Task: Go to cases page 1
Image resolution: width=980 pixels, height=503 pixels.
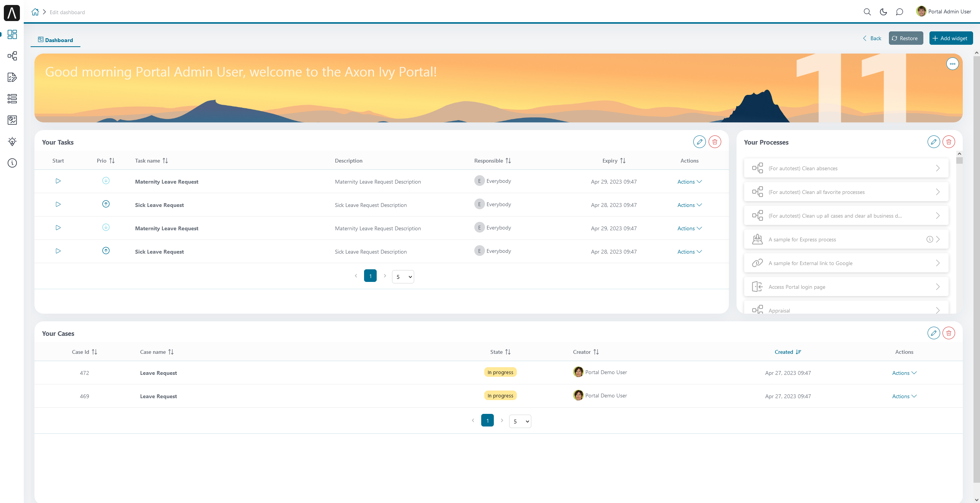Action: pyautogui.click(x=487, y=420)
